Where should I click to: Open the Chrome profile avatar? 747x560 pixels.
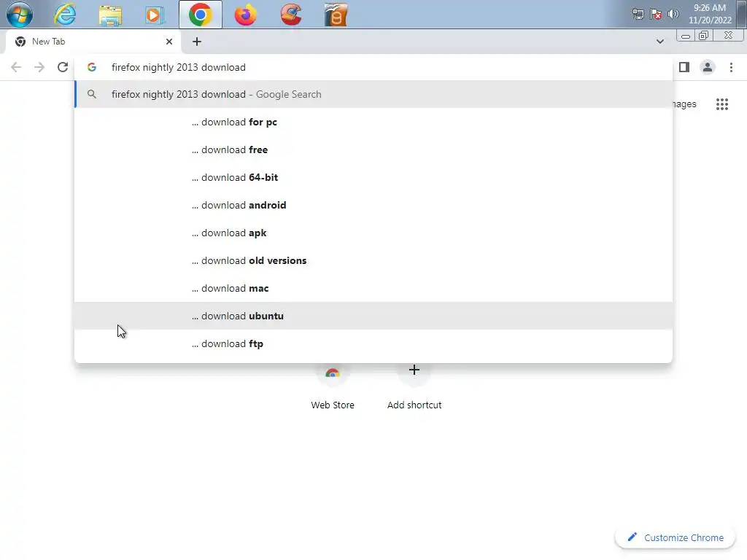click(708, 67)
